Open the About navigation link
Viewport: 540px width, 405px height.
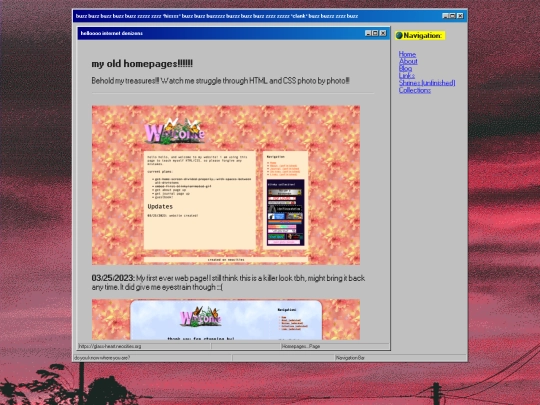408,61
